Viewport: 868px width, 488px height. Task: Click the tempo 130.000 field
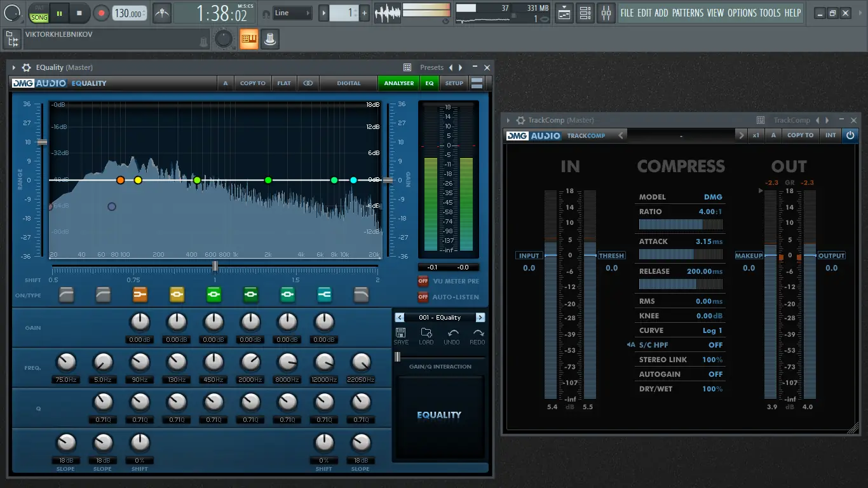tap(129, 13)
